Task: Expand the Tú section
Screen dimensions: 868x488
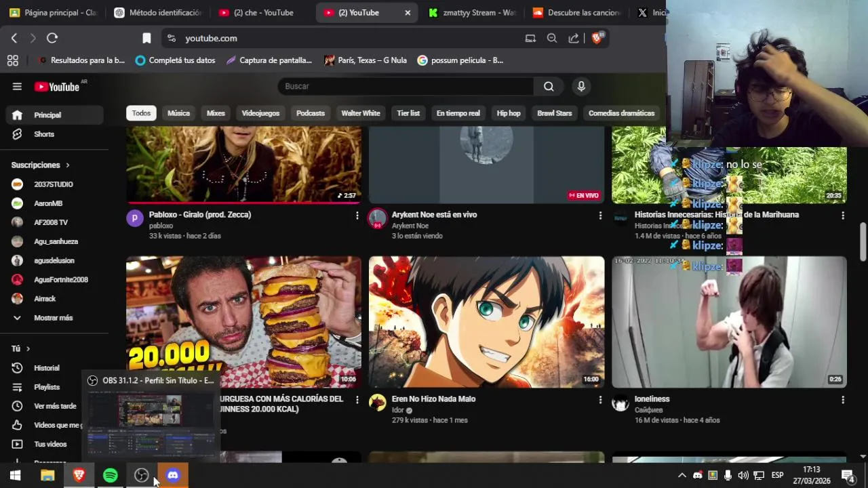Action: click(x=21, y=348)
